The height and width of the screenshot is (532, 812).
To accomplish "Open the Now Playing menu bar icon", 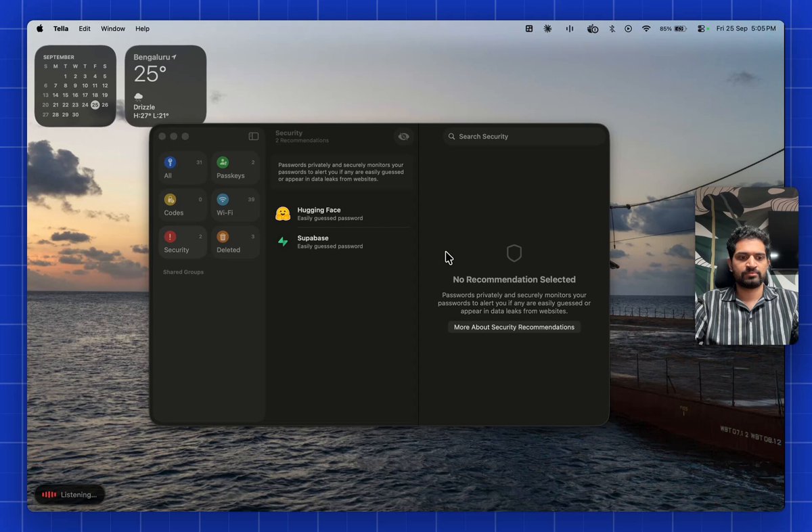I will point(629,28).
